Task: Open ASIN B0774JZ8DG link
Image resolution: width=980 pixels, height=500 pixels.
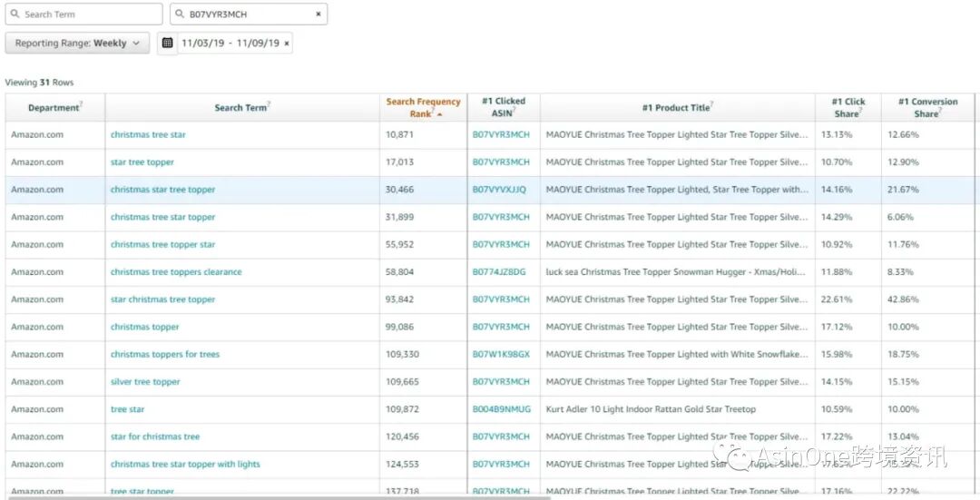Action: coord(499,272)
